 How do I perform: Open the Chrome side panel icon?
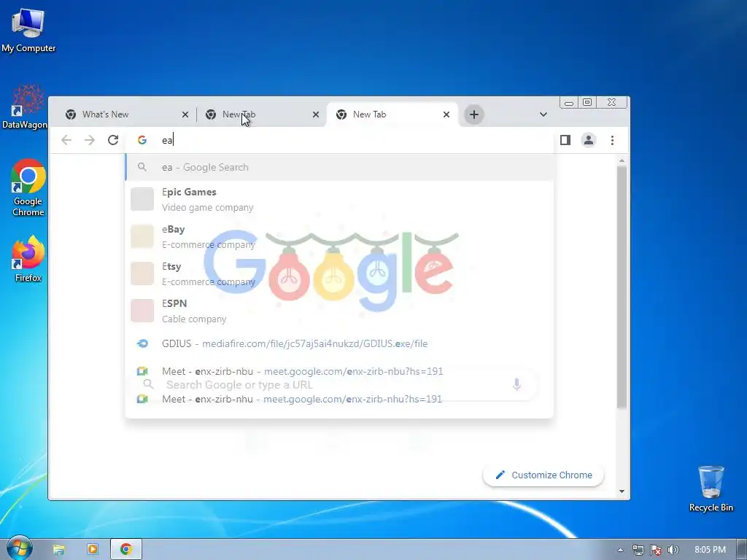tap(565, 140)
